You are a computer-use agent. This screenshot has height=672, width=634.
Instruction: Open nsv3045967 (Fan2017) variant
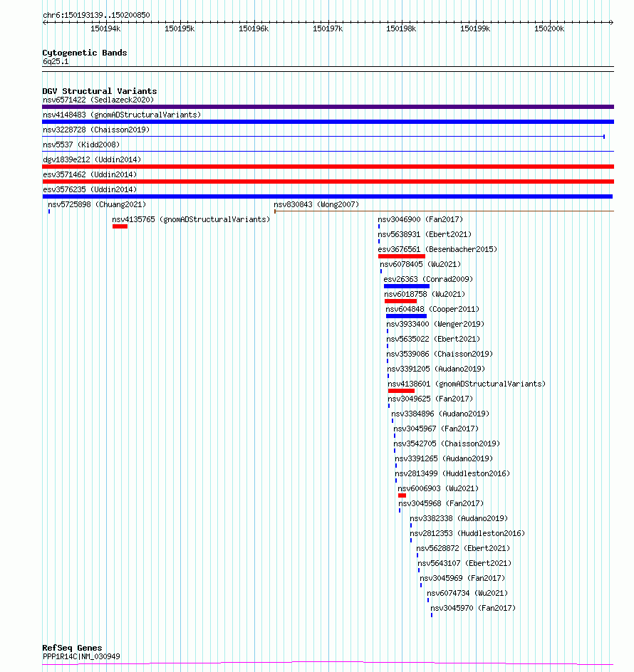[436, 429]
